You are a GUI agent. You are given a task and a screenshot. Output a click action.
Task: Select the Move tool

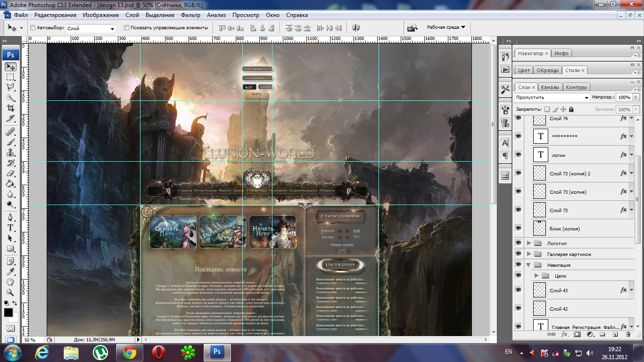click(10, 67)
